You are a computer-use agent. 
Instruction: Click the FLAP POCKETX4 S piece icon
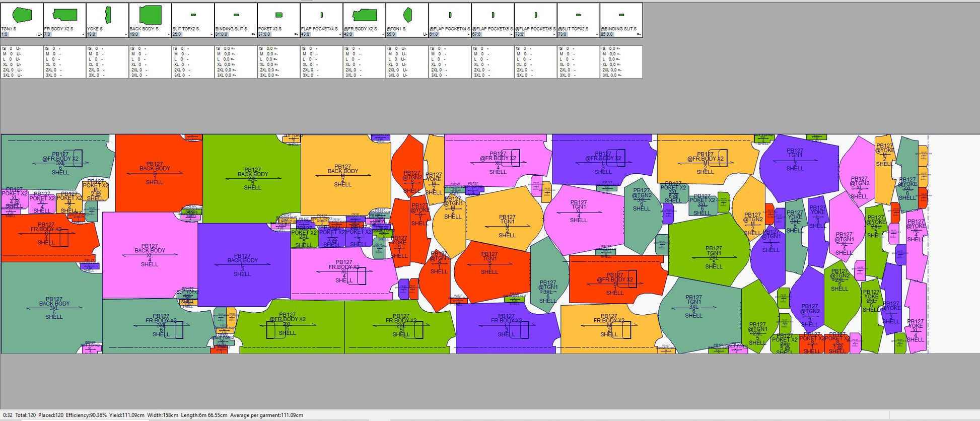(321, 15)
